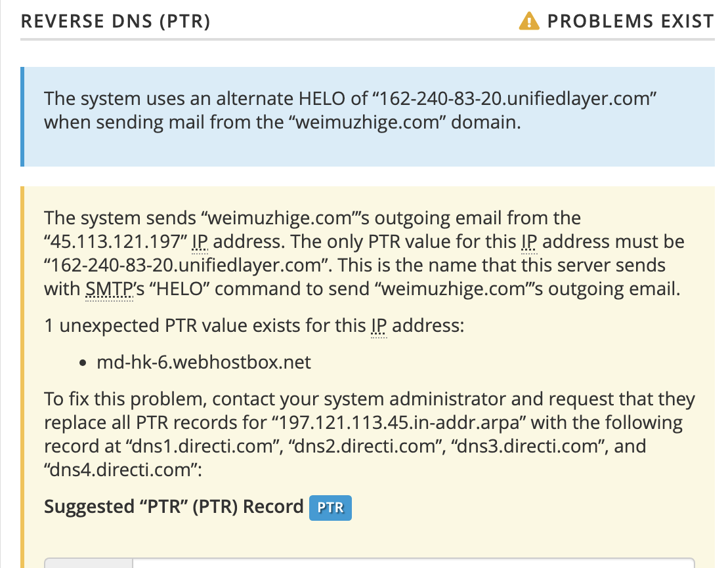Click the blue alternate HELO notice box
The height and width of the screenshot is (568, 728).
point(368,116)
